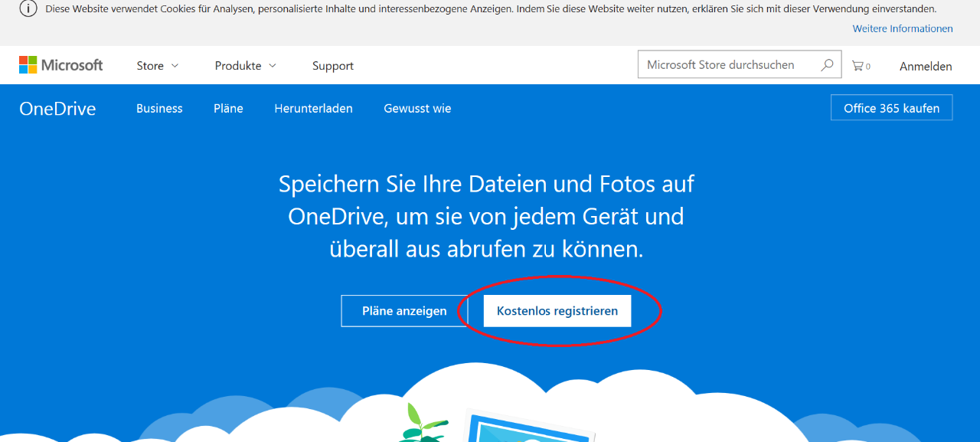Image resolution: width=980 pixels, height=442 pixels.
Task: Open the Weitere Informationen link
Action: (x=903, y=28)
